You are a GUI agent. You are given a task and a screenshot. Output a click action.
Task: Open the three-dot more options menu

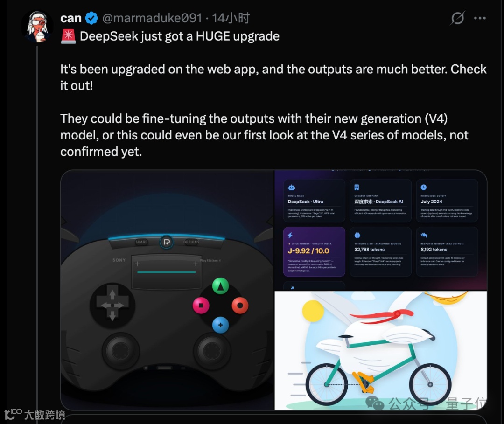coord(480,18)
